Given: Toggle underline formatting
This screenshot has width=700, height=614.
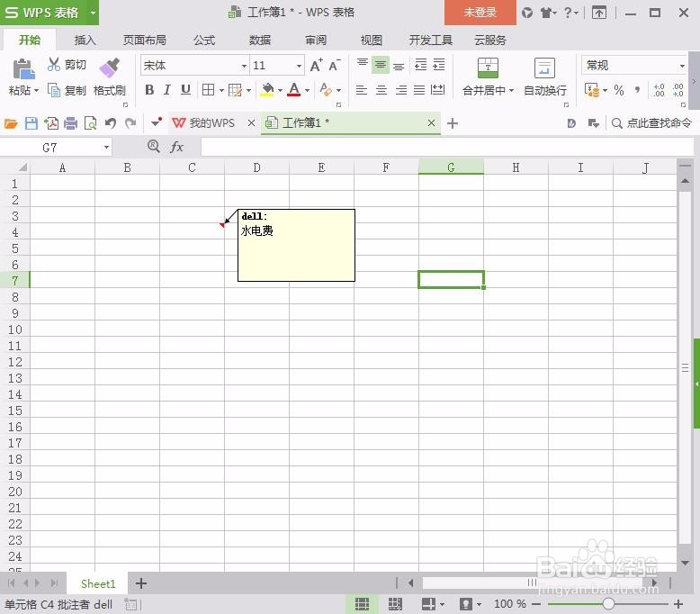Looking at the screenshot, I should pyautogui.click(x=185, y=90).
